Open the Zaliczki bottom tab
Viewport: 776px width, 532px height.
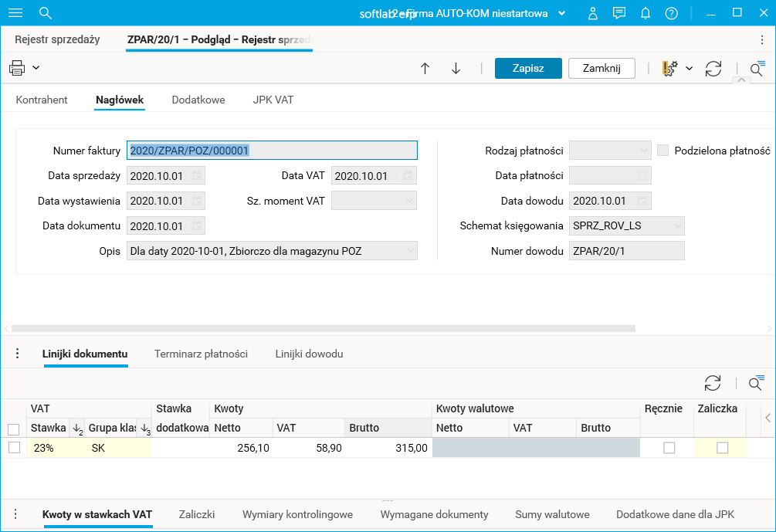197,515
